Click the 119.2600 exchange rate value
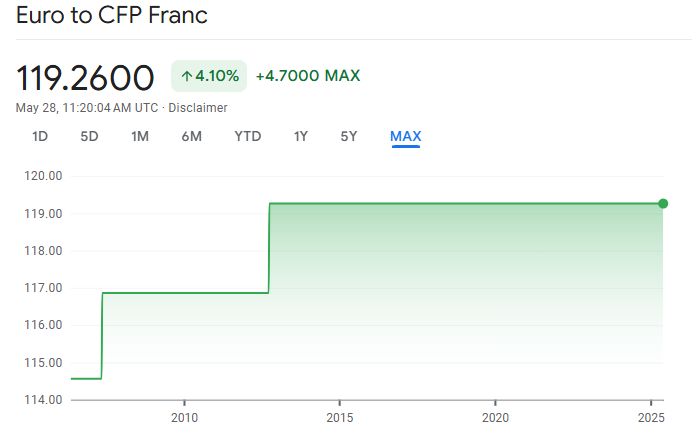The image size is (692, 429). click(x=86, y=77)
